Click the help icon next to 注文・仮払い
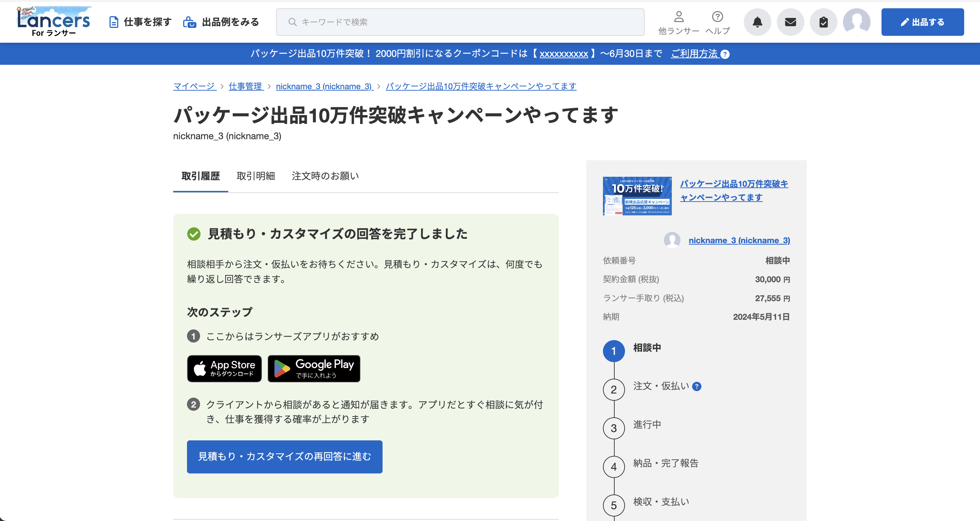 [697, 387]
